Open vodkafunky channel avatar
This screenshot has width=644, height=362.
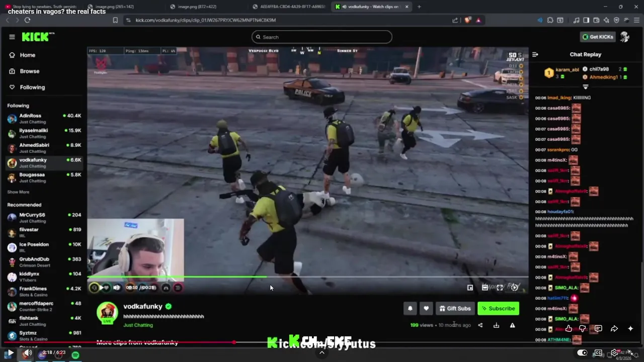pyautogui.click(x=107, y=313)
